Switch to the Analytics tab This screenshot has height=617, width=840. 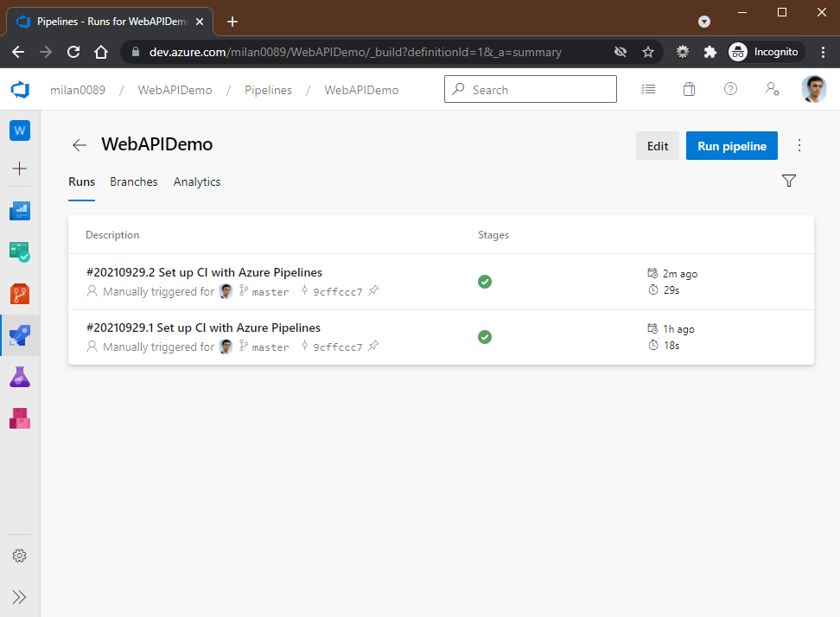tap(196, 181)
